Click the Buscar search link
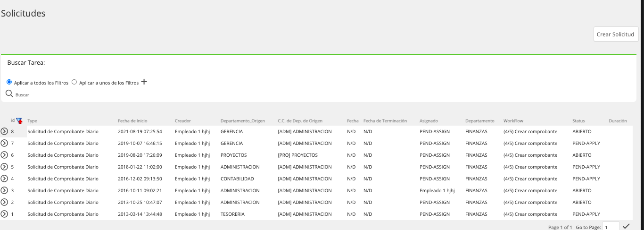Screen dimensions: 644x230 click(x=22, y=95)
